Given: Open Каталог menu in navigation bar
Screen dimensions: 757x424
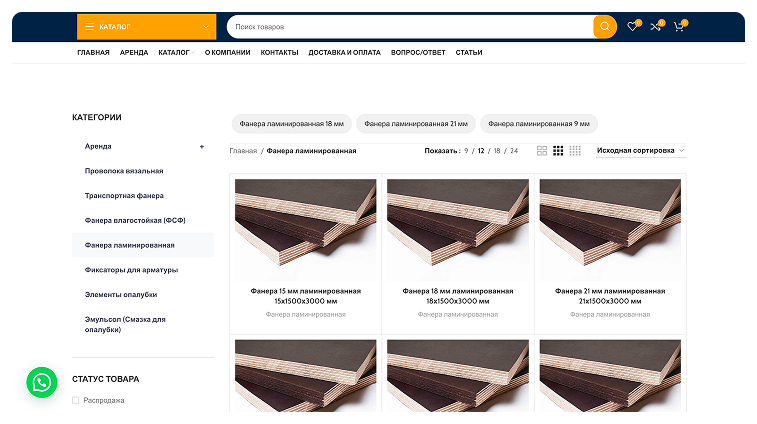Looking at the screenshot, I should (176, 53).
